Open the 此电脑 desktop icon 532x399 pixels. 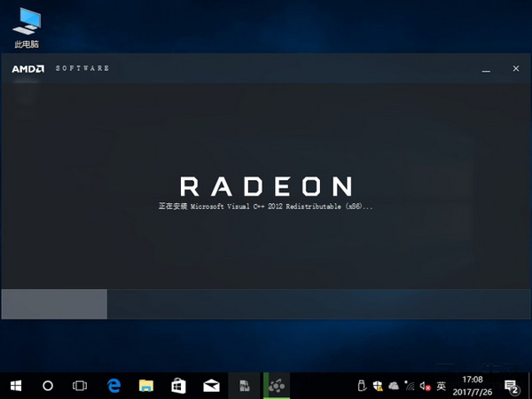click(x=27, y=27)
